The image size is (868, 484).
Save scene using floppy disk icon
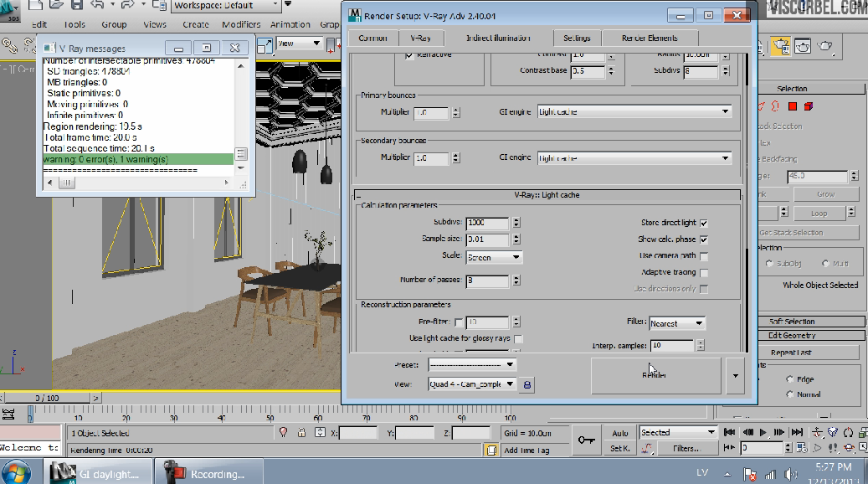(x=77, y=5)
